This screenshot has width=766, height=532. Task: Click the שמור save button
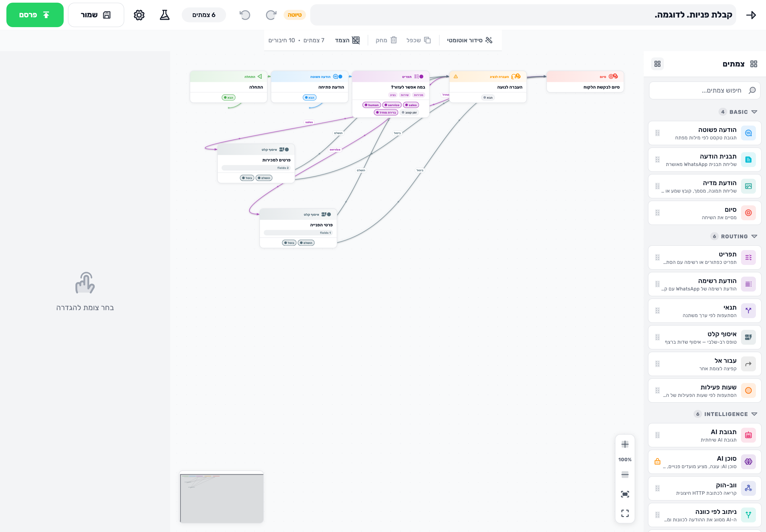(x=96, y=15)
